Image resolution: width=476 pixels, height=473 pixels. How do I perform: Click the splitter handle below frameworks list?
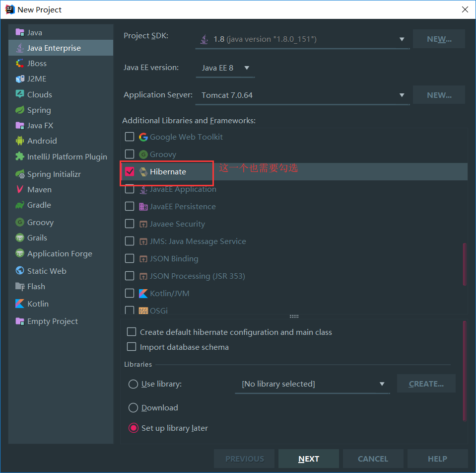(294, 316)
